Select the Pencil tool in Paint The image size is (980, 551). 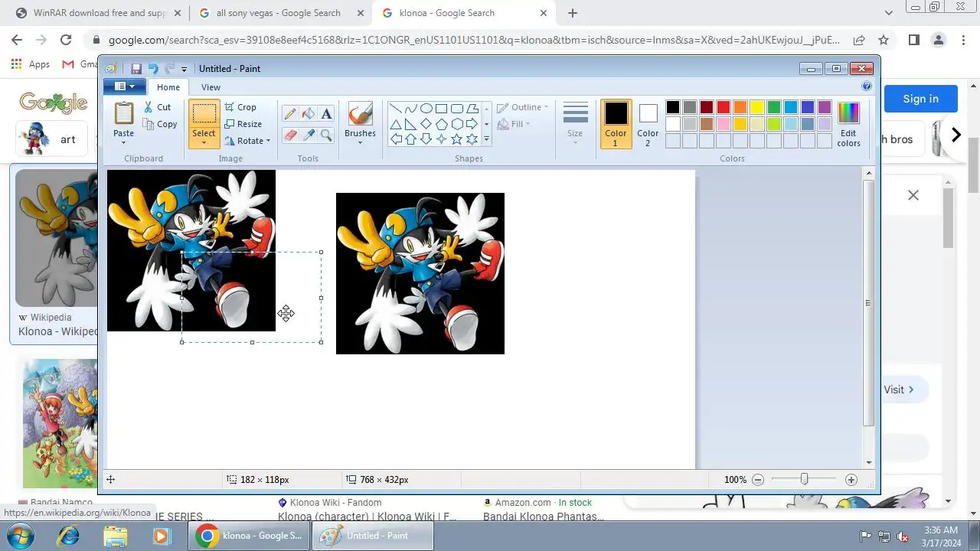[289, 114]
